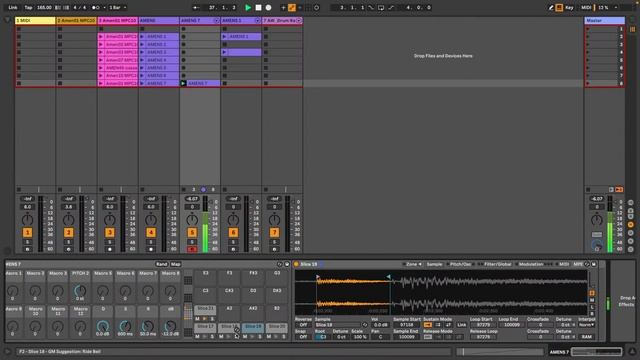Screen dimensions: 640x360
Task: Open the Zone dropdown in Sampler
Action: tap(413, 264)
